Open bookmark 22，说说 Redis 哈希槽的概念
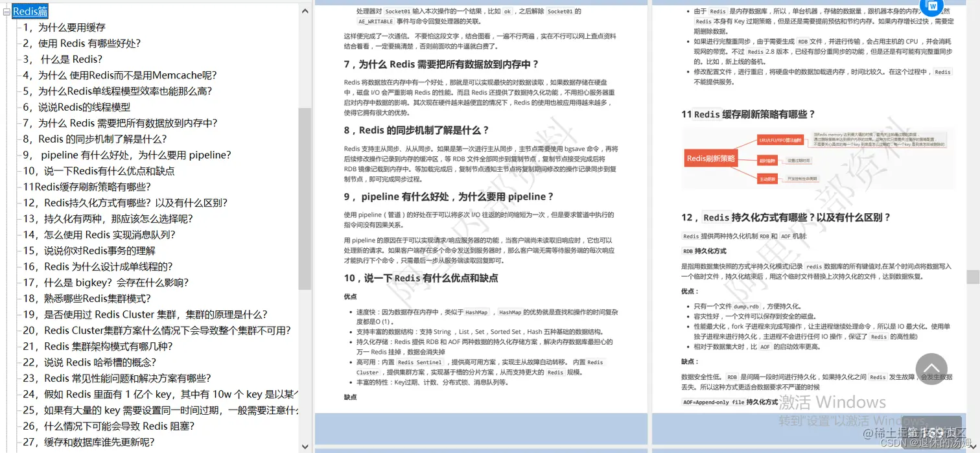The width and height of the screenshot is (980, 453). (x=89, y=362)
